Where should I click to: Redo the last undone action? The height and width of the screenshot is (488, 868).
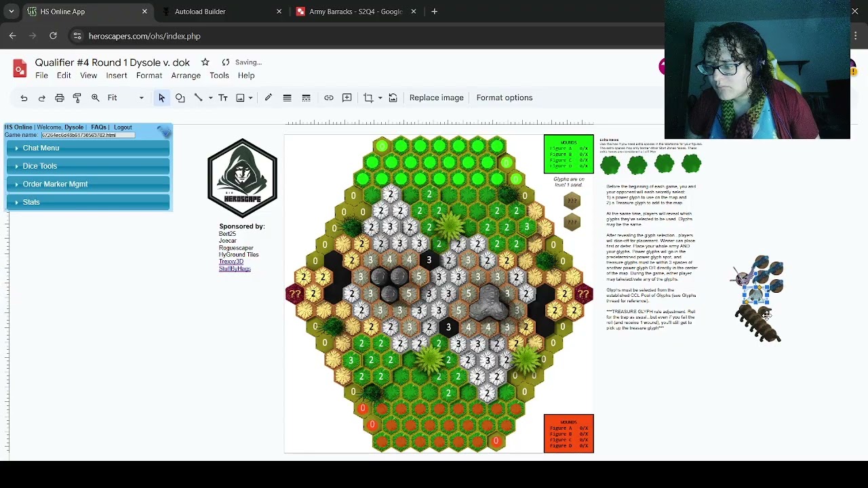[x=41, y=98]
